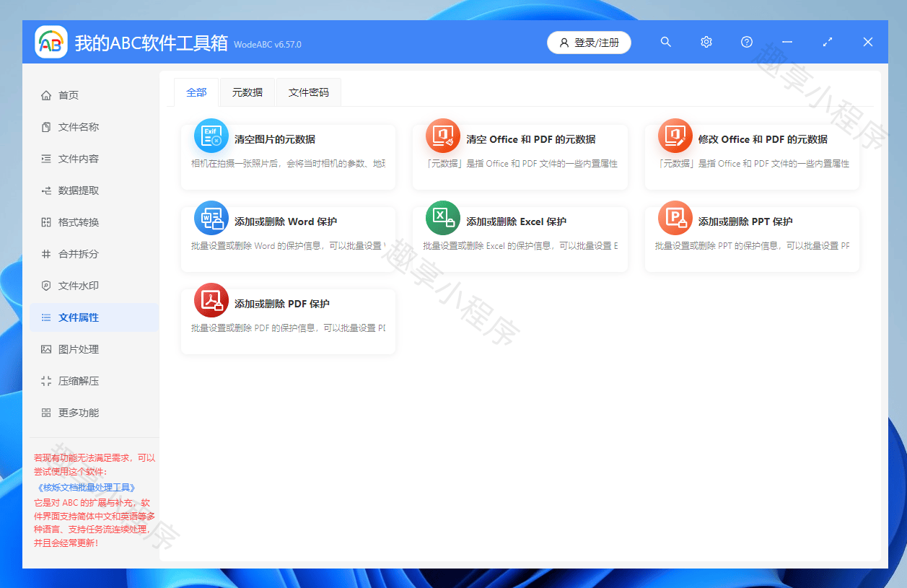Viewport: 907px width, 588px height.
Task: Open 添加或删除 PDF 保护 title
Action: (282, 304)
